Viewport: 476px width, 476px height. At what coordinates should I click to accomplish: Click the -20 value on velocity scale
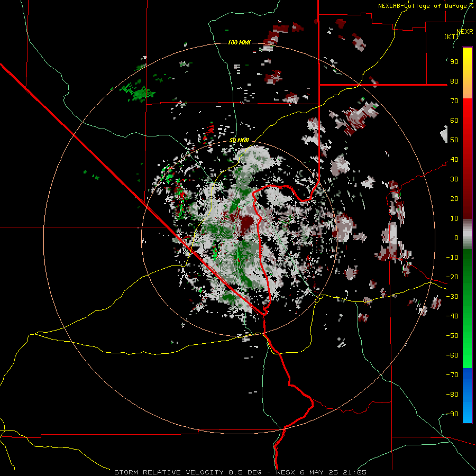pos(452,277)
